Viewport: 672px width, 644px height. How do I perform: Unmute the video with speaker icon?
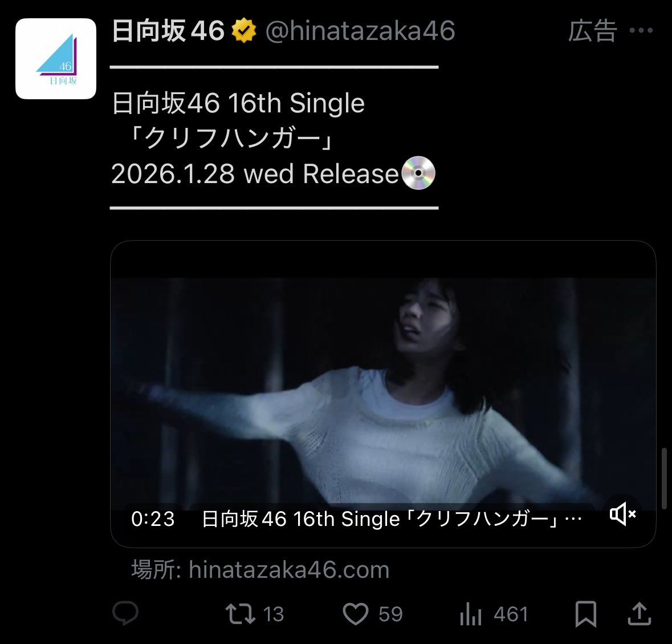click(623, 513)
